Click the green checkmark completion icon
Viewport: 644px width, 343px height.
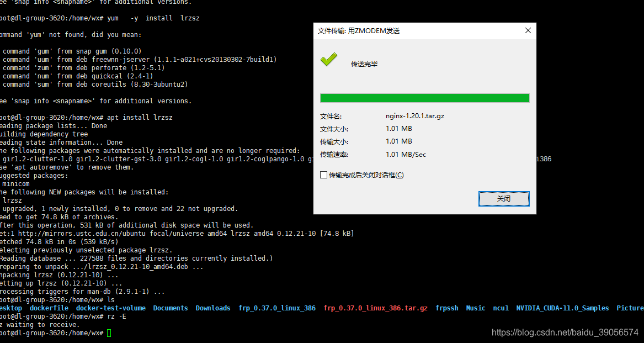328,60
